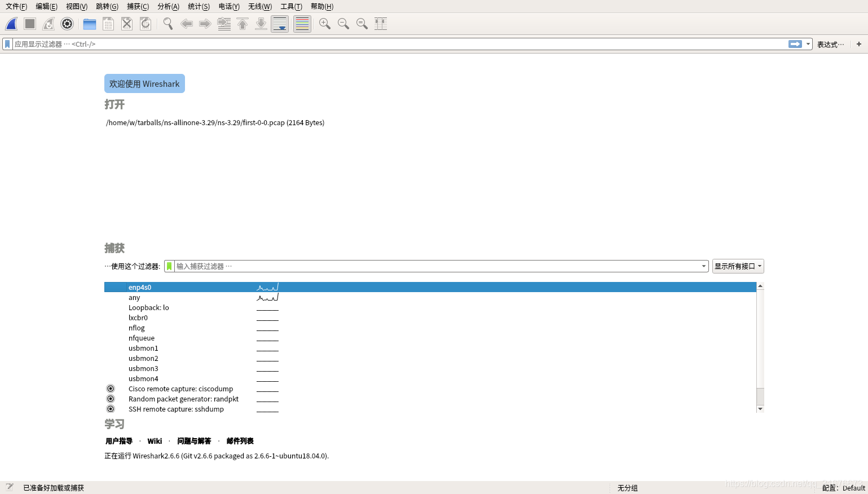Open display filter history dropdown

click(808, 44)
